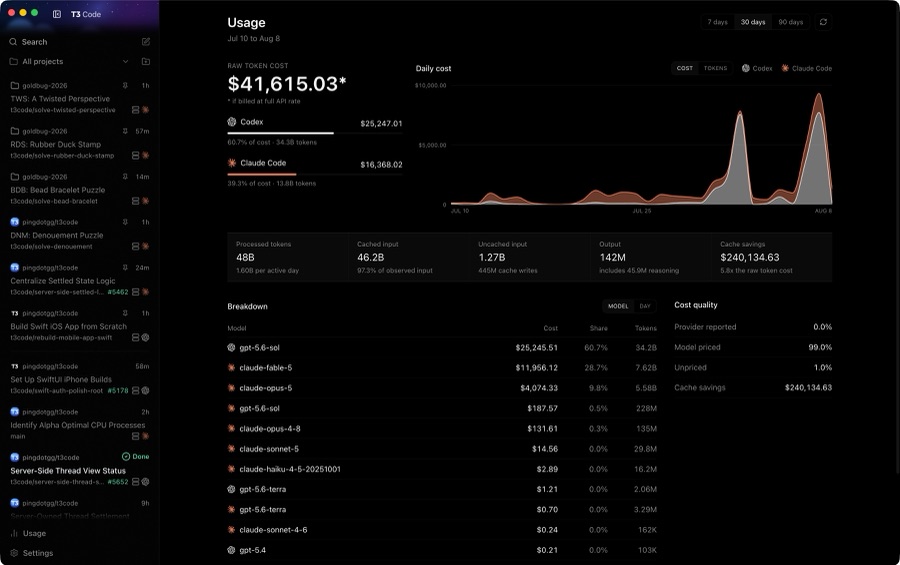Click the T3 avatar on Server-Side Thread View Status
900x565 pixels.
coord(15,457)
